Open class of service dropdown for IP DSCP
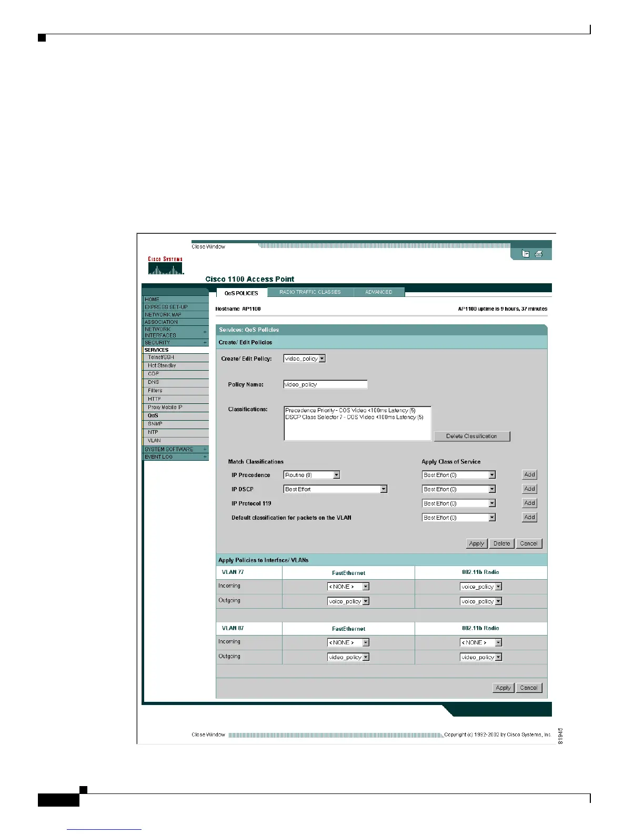Viewport: 644px width, 834px height. (459, 489)
